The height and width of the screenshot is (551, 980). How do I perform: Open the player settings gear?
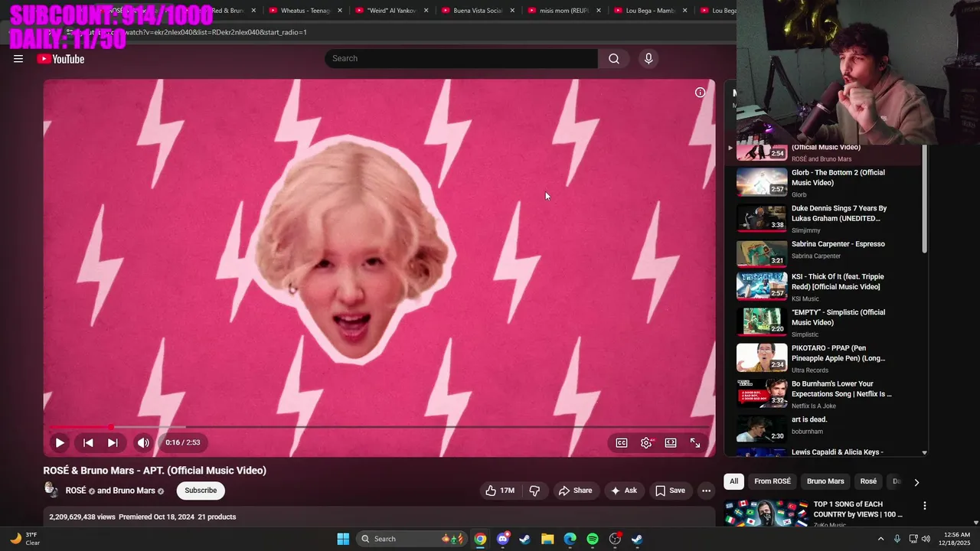(x=646, y=442)
